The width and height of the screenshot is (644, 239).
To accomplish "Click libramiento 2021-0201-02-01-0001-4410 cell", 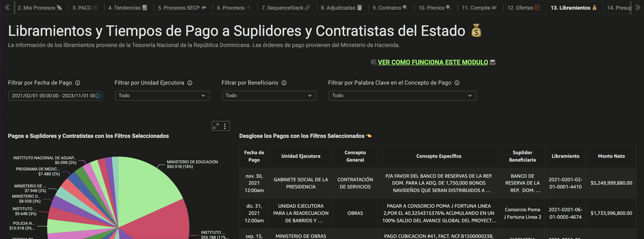I will (565, 183).
